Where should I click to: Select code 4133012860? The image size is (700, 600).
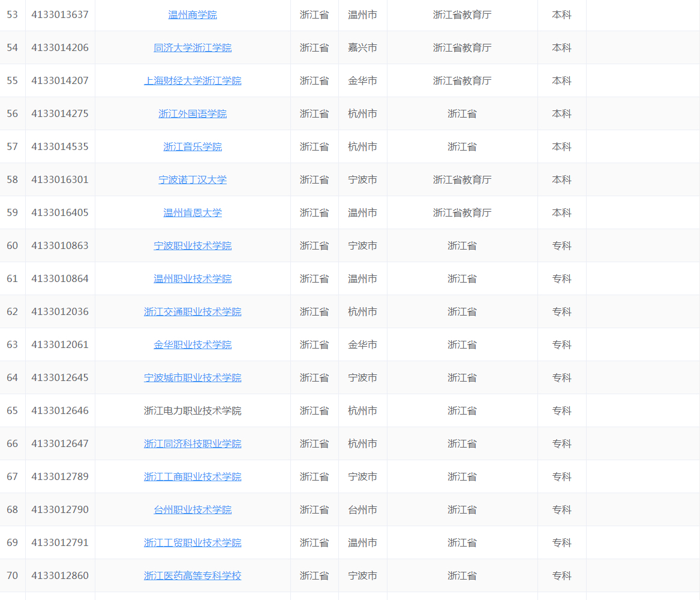point(60,577)
